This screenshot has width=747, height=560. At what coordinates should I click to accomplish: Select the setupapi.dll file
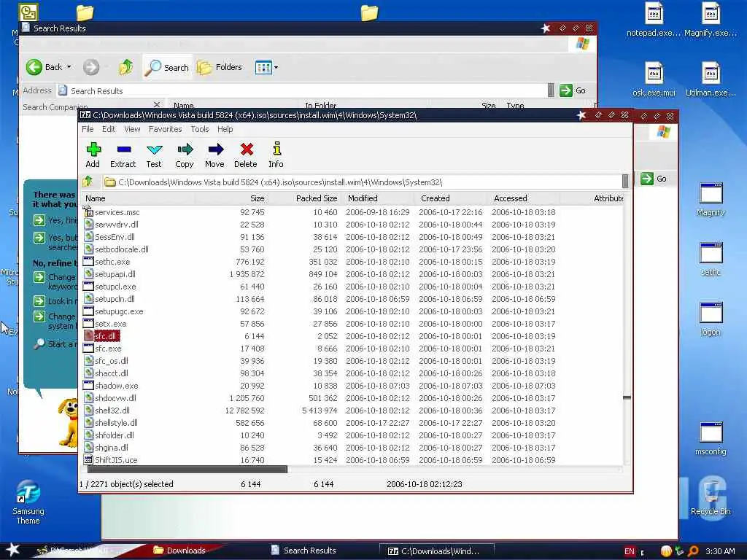point(115,274)
